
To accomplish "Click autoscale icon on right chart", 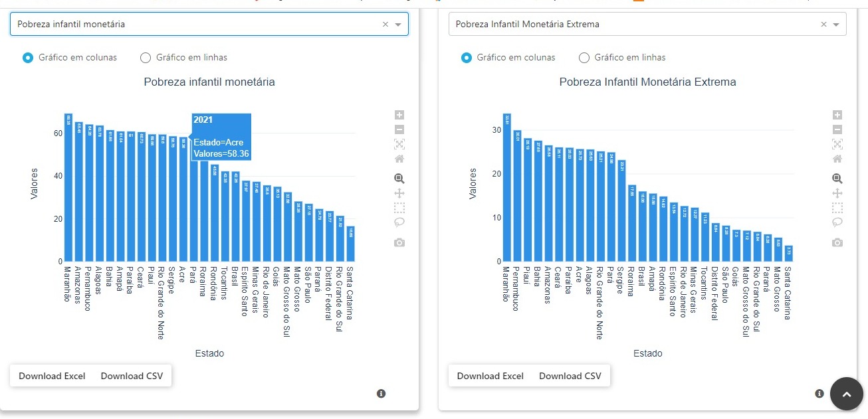I will [837, 144].
